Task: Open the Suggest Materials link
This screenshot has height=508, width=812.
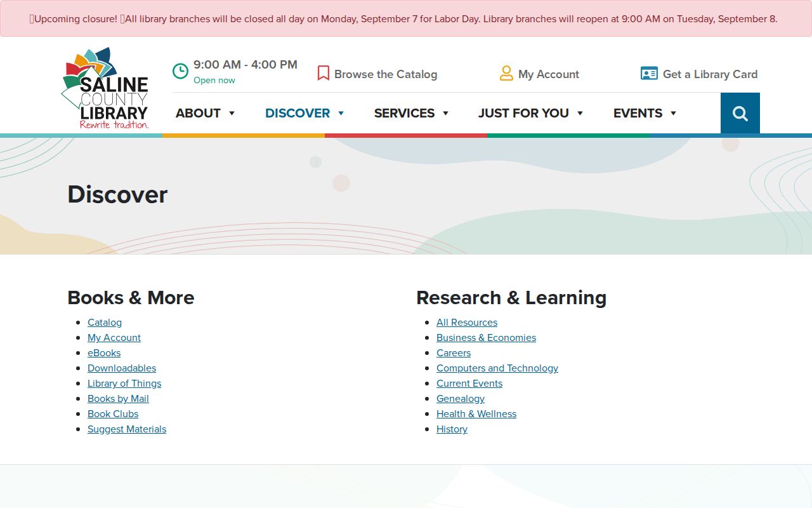Action: pyautogui.click(x=127, y=429)
